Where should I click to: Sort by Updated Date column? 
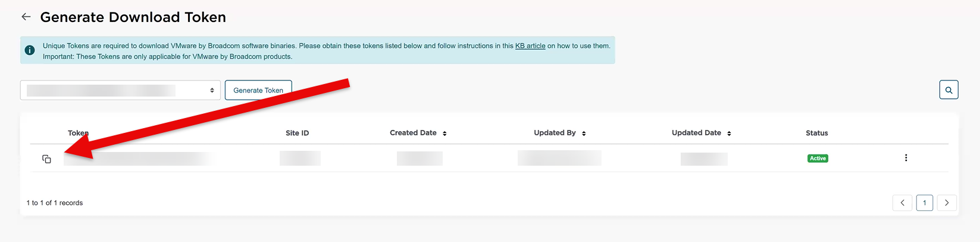(x=729, y=134)
